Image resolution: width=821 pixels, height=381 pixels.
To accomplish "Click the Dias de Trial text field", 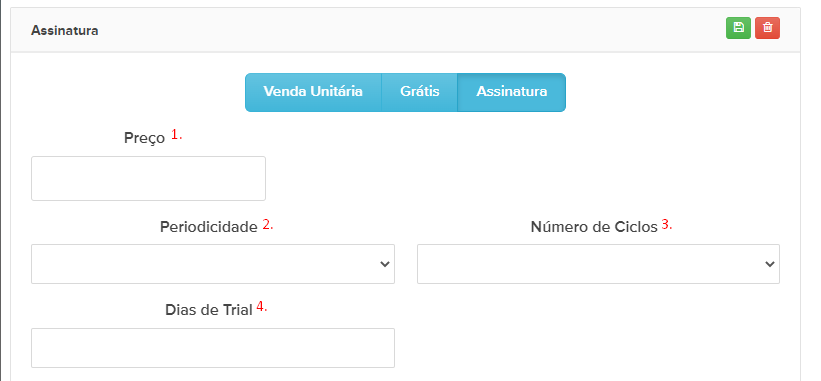I will [213, 348].
